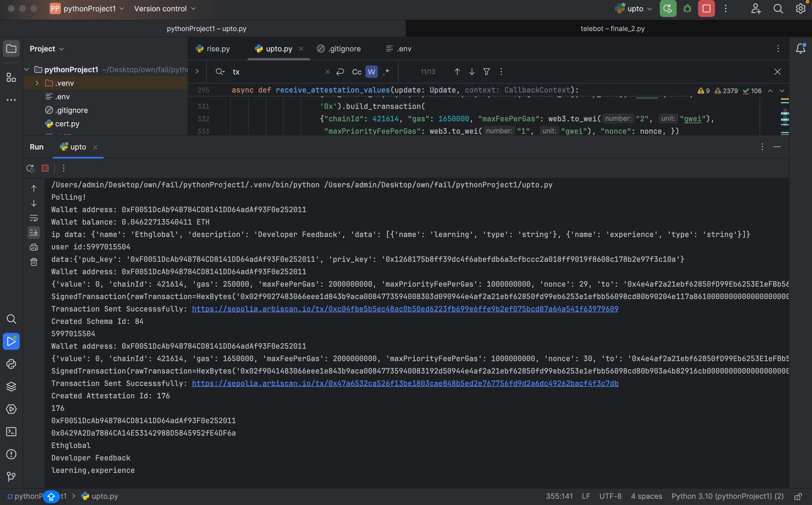
Task: Open Search Everywhere magnifier in title bar
Action: tap(778, 9)
